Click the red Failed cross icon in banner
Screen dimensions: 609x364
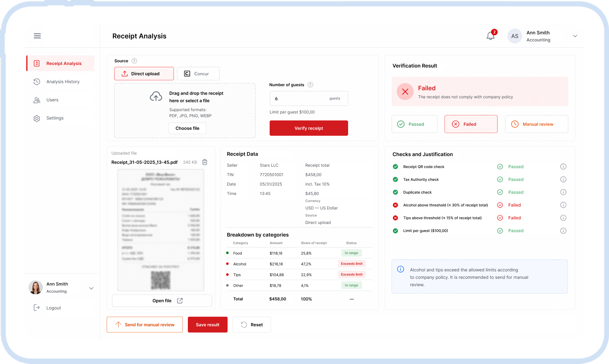coord(405,92)
